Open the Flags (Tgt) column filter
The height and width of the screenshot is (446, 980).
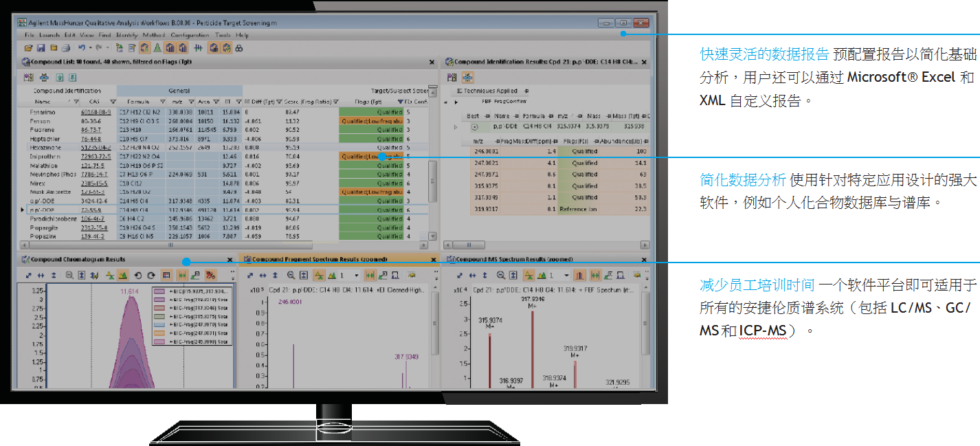click(x=401, y=102)
